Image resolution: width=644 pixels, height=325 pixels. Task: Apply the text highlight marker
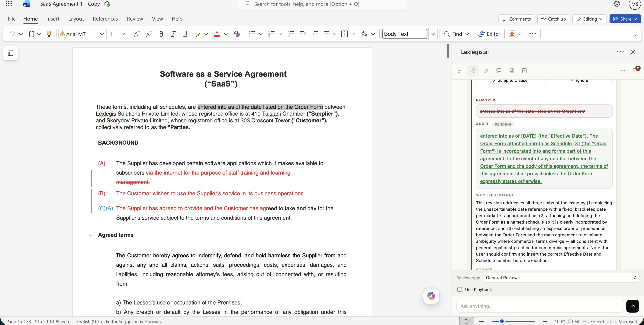point(197,34)
